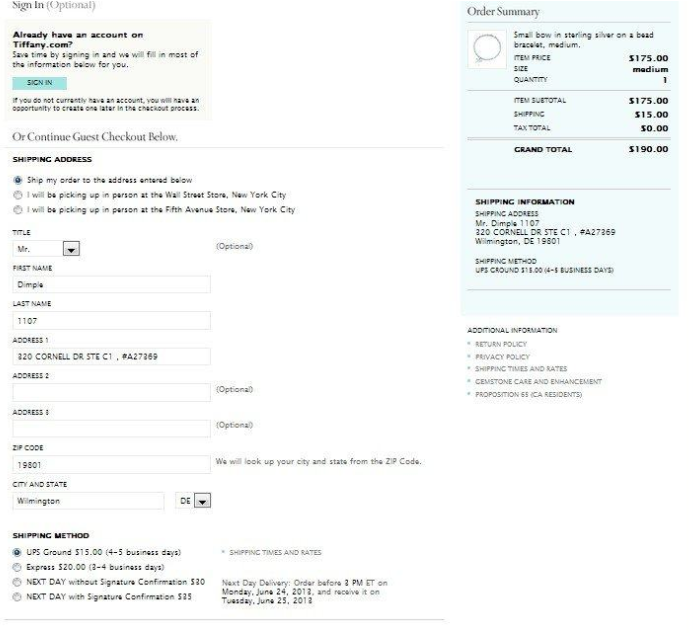Viewport: 693px width, 637px height.
Task: Open the Return Policy link
Action: [x=501, y=344]
